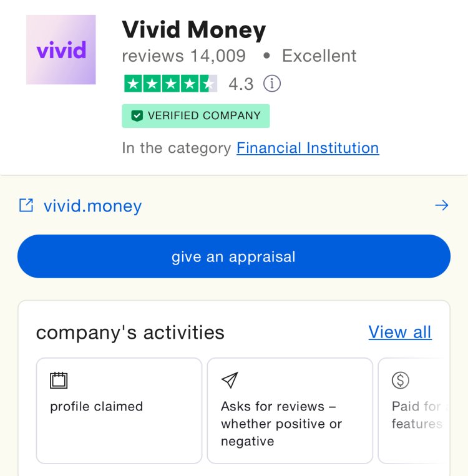Click the reviews 14,009 count text
The image size is (468, 476).
tap(183, 56)
